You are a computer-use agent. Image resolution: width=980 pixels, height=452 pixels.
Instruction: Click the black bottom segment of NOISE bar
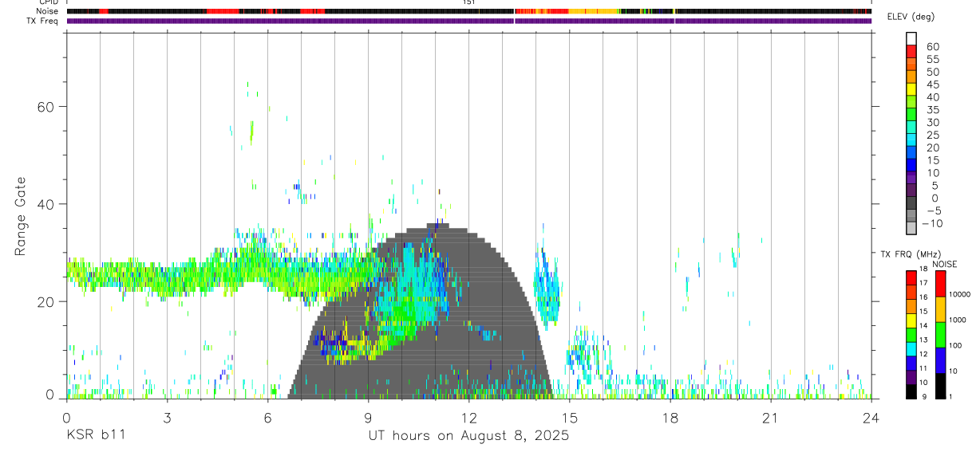click(941, 386)
